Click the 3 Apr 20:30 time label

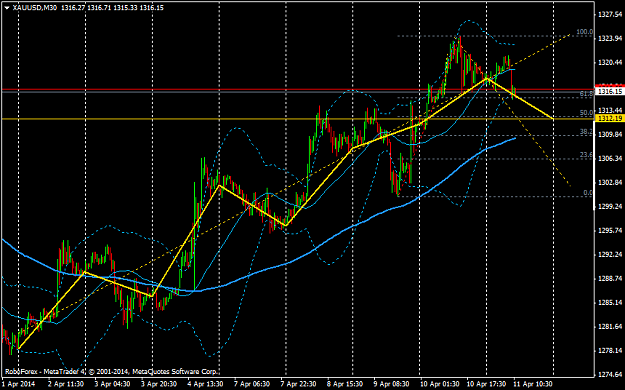pyautogui.click(x=159, y=384)
